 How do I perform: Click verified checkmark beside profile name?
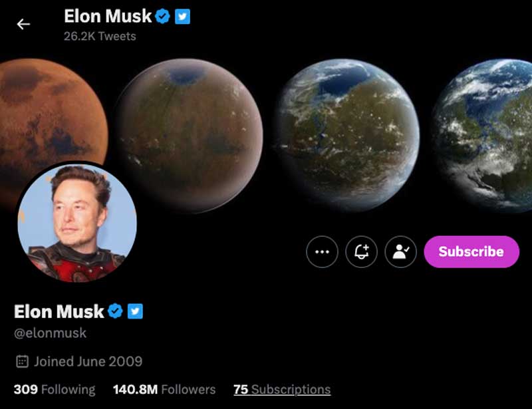click(115, 311)
